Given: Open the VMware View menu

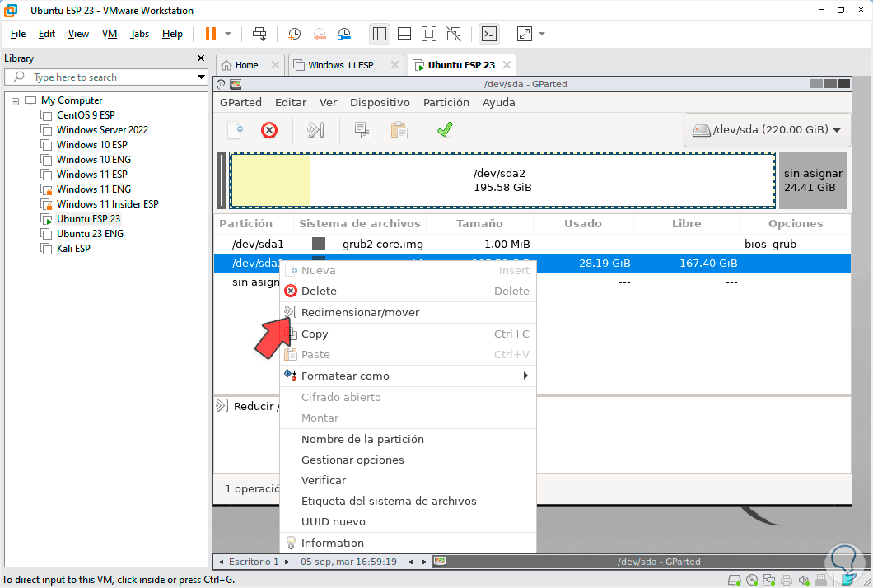Looking at the screenshot, I should click(78, 34).
